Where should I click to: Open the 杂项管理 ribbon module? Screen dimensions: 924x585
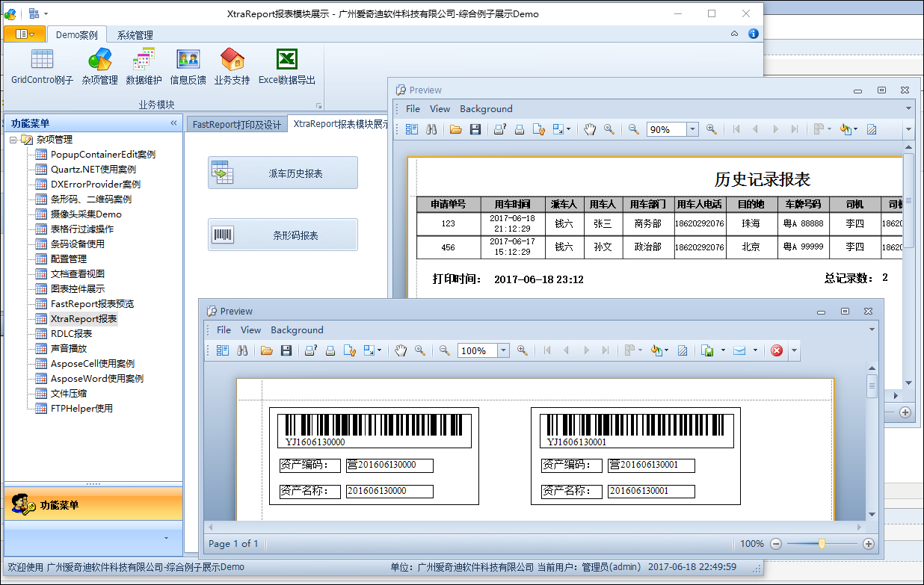[99, 66]
